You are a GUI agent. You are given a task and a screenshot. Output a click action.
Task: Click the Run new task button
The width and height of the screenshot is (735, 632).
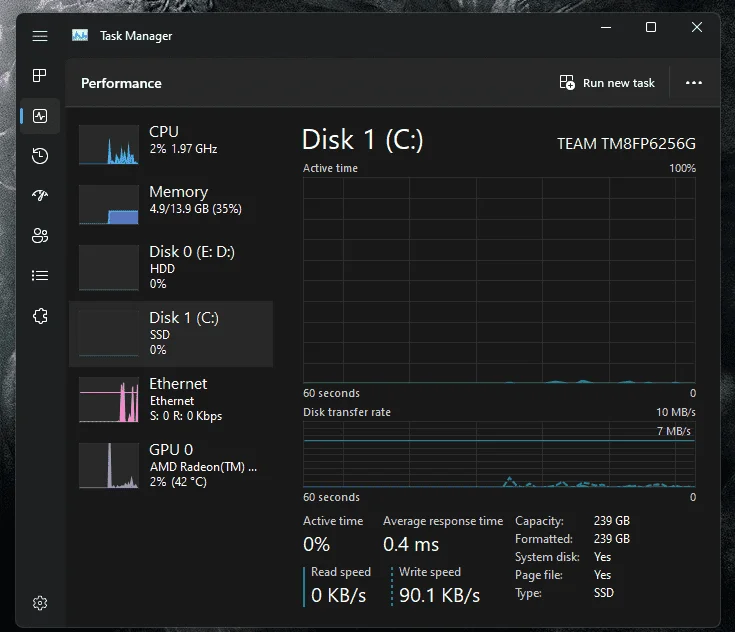[x=607, y=83]
